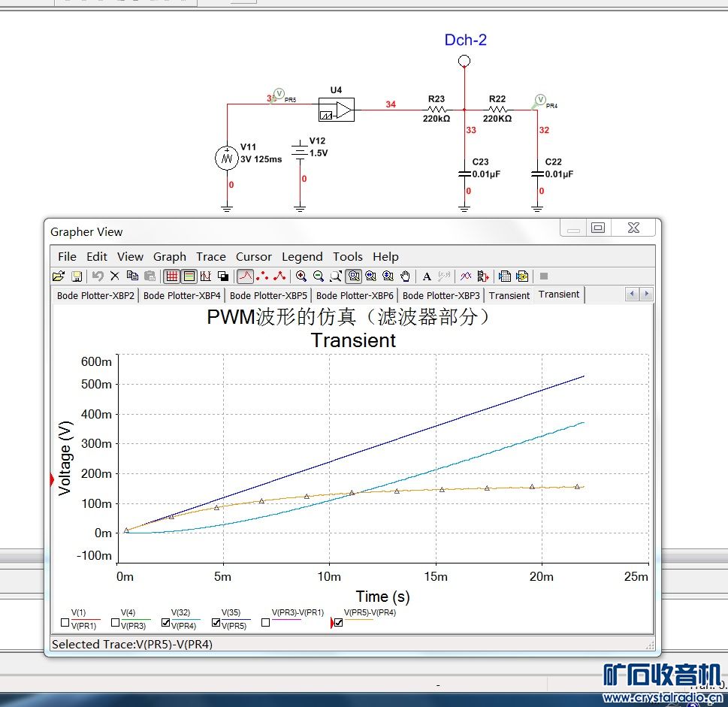Open the File menu
This screenshot has height=707, width=728.
click(68, 257)
